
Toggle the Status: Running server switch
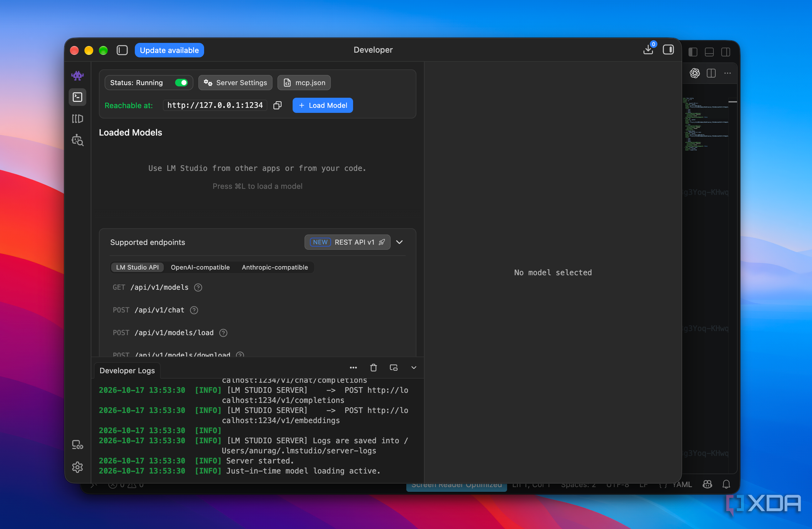click(x=181, y=83)
